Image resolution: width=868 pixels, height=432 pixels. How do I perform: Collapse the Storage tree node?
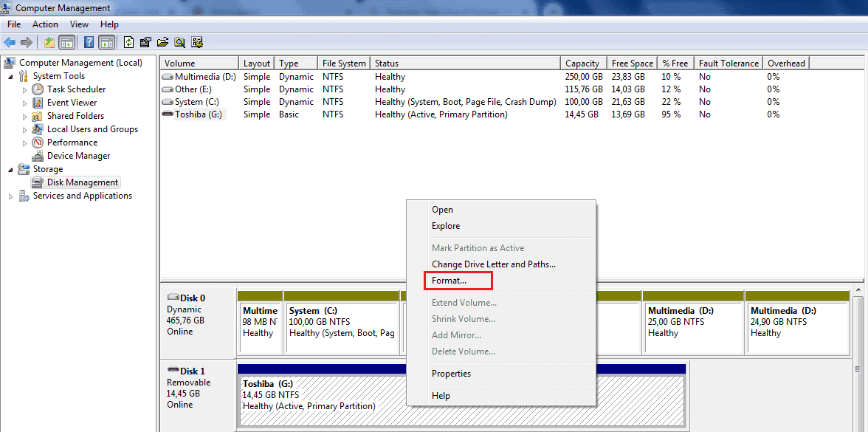[10, 170]
